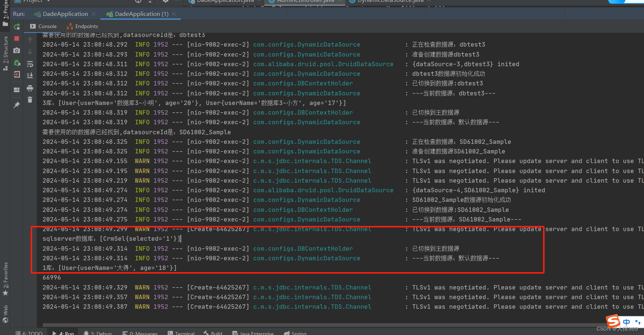This screenshot has height=335, width=644.
Task: Click the Run tool window button at bottom
Action: [x=63, y=333]
